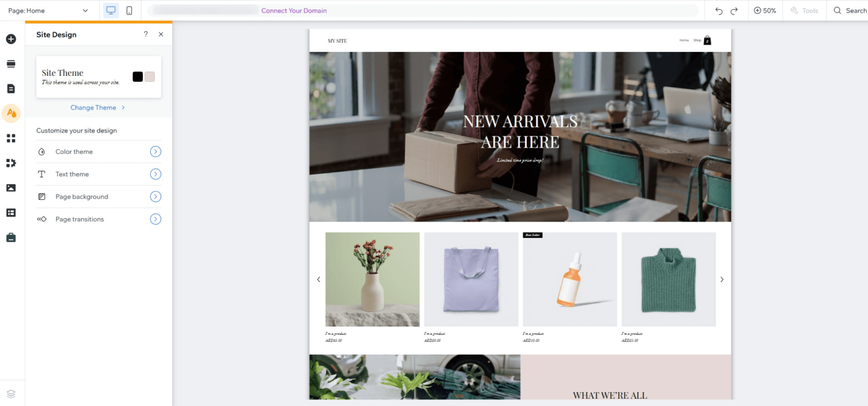Open the Page transitions options
Image resolution: width=868 pixels, height=406 pixels.
pyautogui.click(x=99, y=219)
